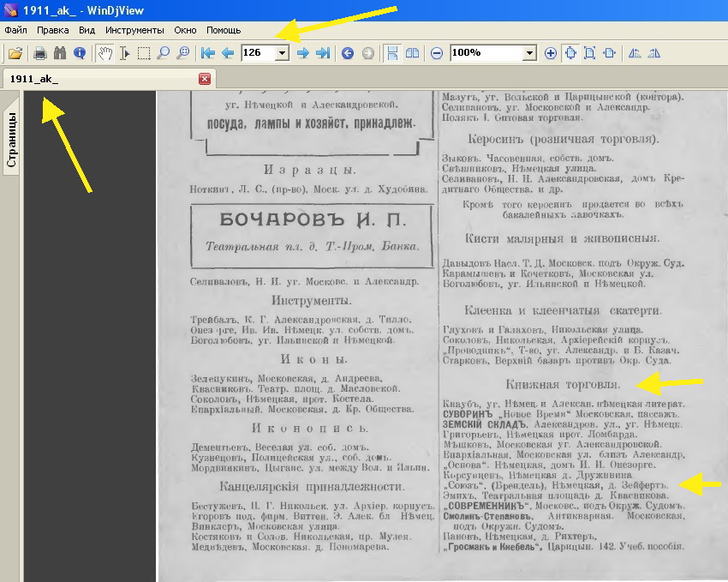Jump to the first page
This screenshot has height=582, width=728.
click(207, 53)
